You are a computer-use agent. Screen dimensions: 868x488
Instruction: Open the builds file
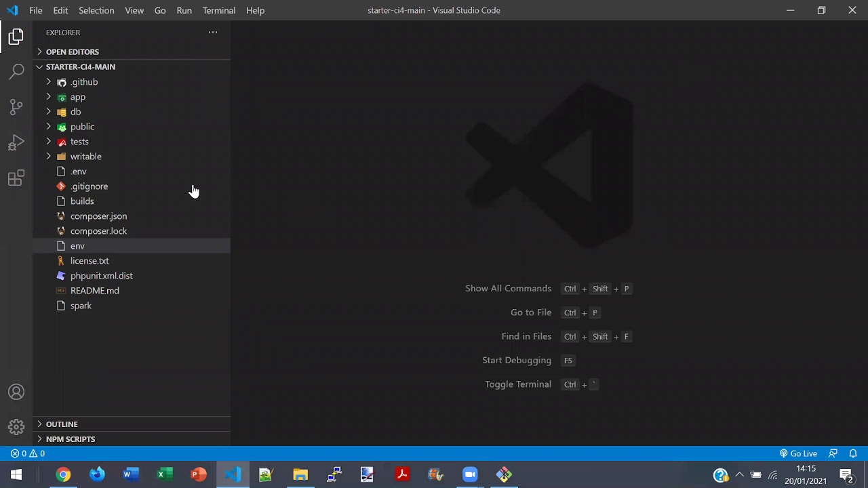(x=132, y=201)
